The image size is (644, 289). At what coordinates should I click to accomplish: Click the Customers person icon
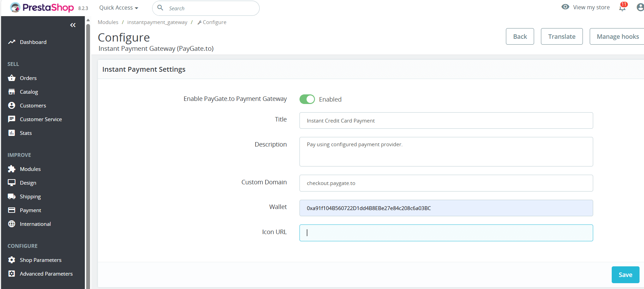12,105
